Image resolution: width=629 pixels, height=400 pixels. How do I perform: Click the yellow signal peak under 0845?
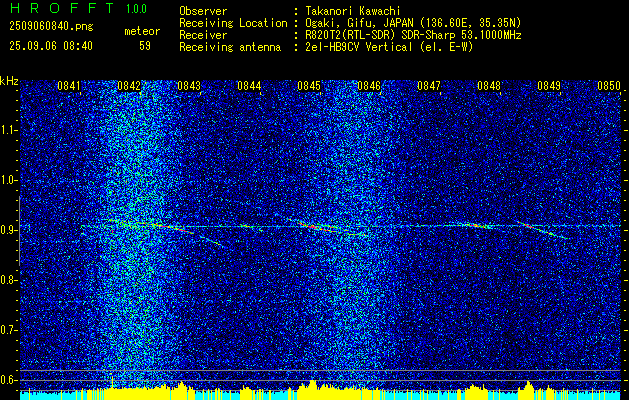point(313,384)
